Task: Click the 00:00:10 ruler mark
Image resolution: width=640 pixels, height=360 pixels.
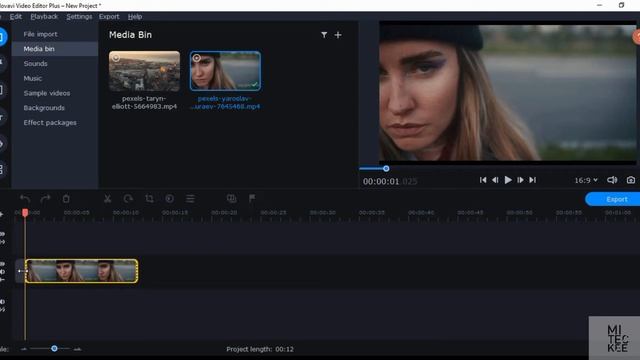Action: click(126, 213)
